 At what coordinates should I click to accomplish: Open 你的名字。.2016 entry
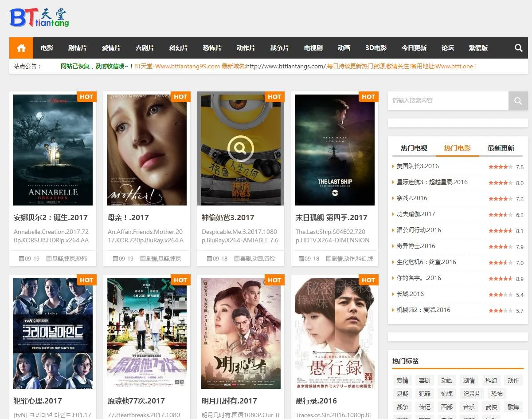(419, 278)
